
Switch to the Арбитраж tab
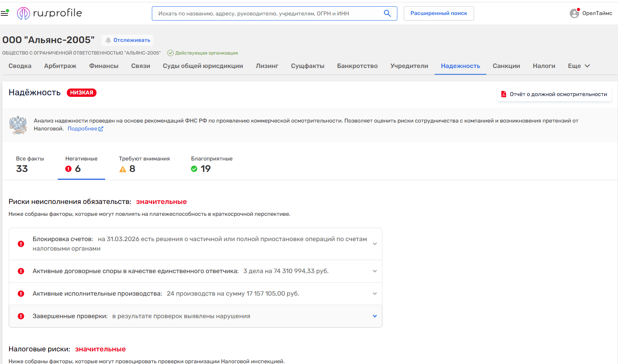[60, 66]
